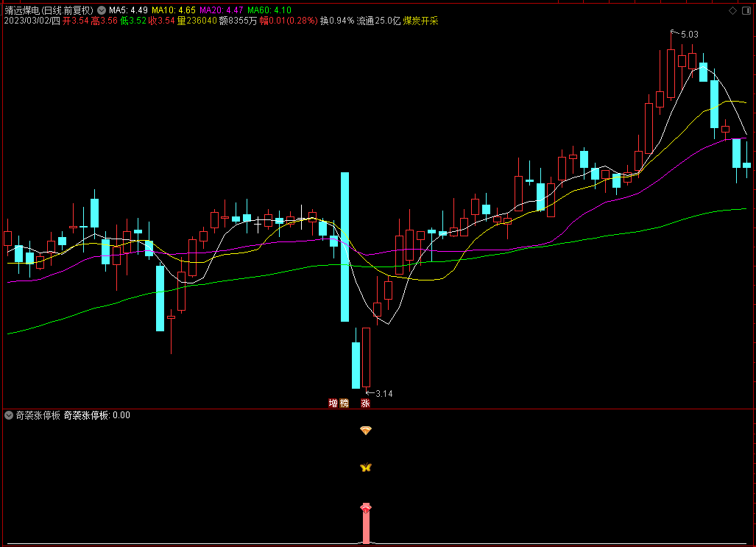The image size is (756, 547).
Task: Click the date 2023/03/02/四
Action: tap(32, 21)
